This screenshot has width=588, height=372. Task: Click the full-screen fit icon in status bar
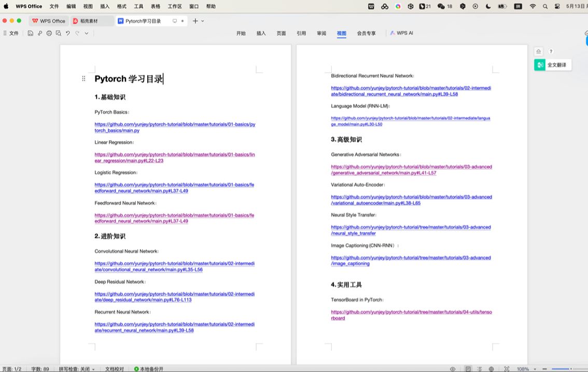click(507, 369)
